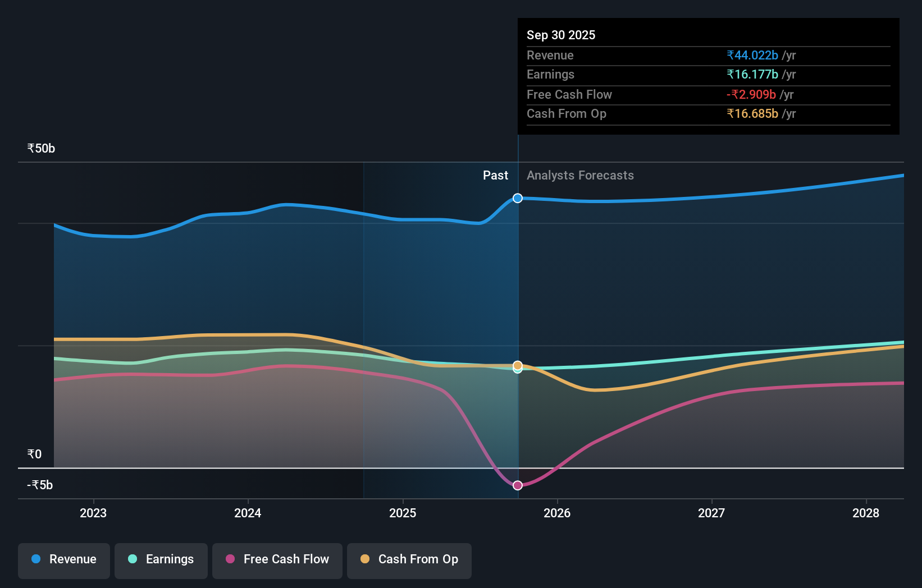Click the ₹50b axis label
The height and width of the screenshot is (588, 922).
pos(40,148)
